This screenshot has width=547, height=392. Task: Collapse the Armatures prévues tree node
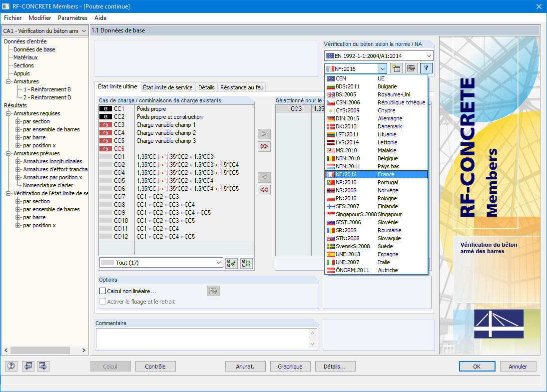8,153
